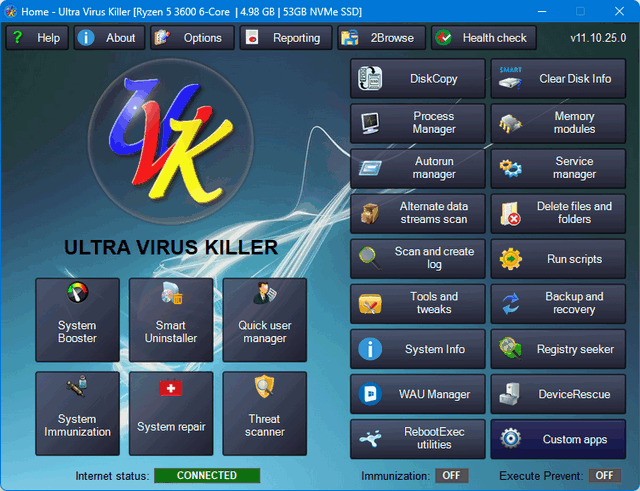Click the ULTRA VIRUS KILLER title text
This screenshot has width=640, height=491.
(171, 247)
